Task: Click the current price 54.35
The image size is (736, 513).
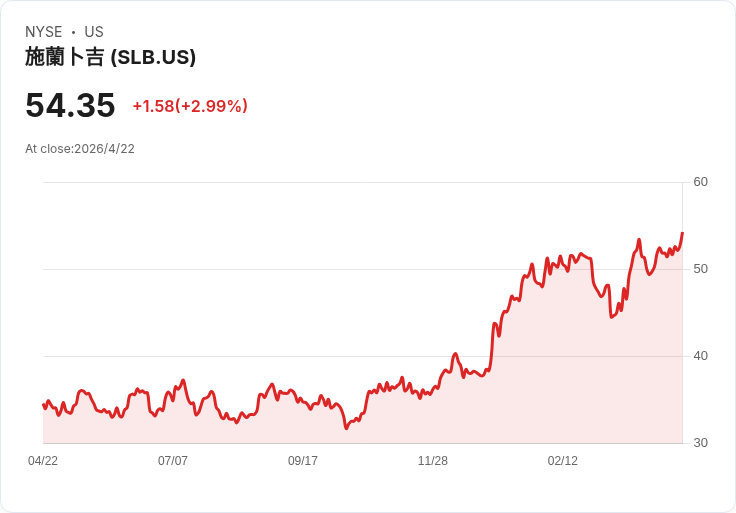Action: (70, 105)
